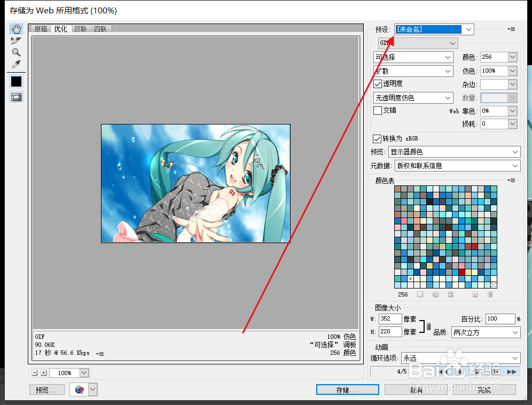Open the 预览 显示器颜色 dropdown

coord(455,152)
